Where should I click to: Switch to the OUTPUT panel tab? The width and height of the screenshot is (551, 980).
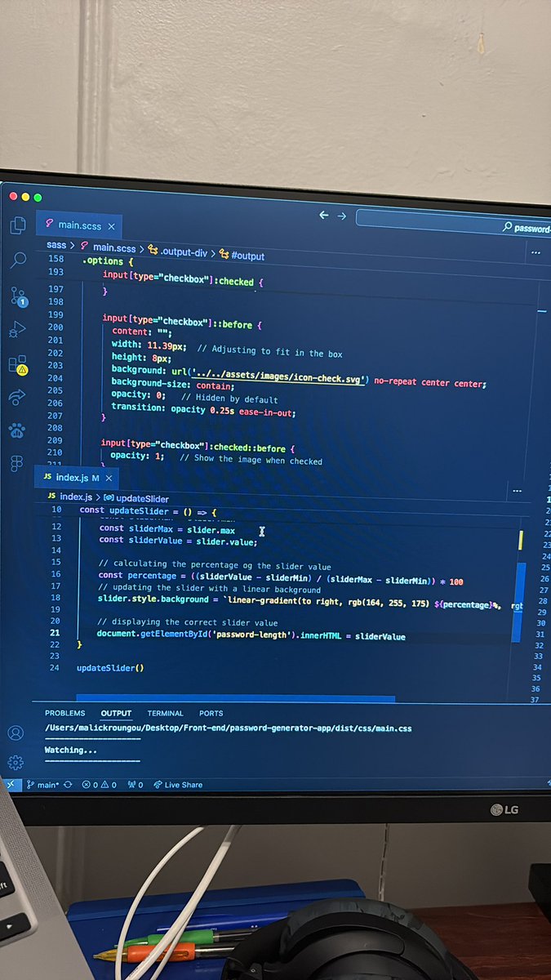tap(116, 713)
